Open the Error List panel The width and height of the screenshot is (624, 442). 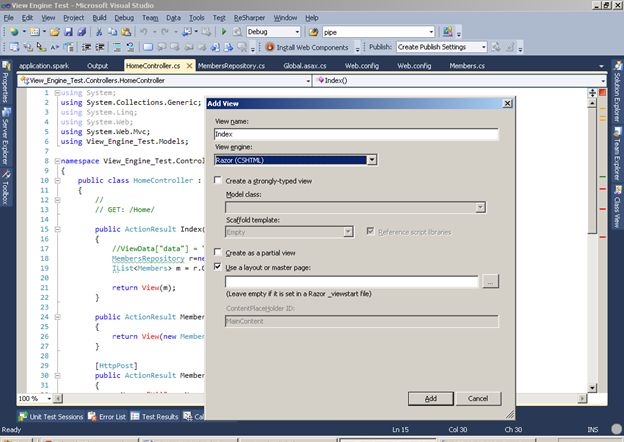[108, 416]
